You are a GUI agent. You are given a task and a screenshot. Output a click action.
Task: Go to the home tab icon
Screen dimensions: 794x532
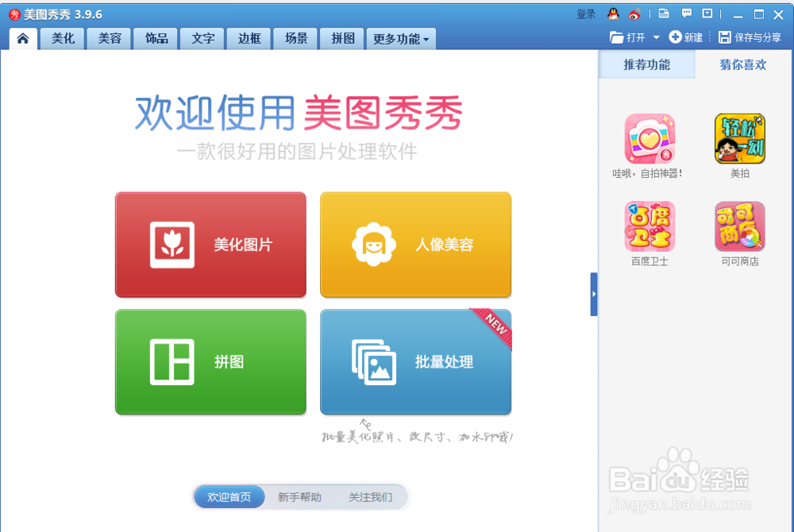pyautogui.click(x=23, y=38)
